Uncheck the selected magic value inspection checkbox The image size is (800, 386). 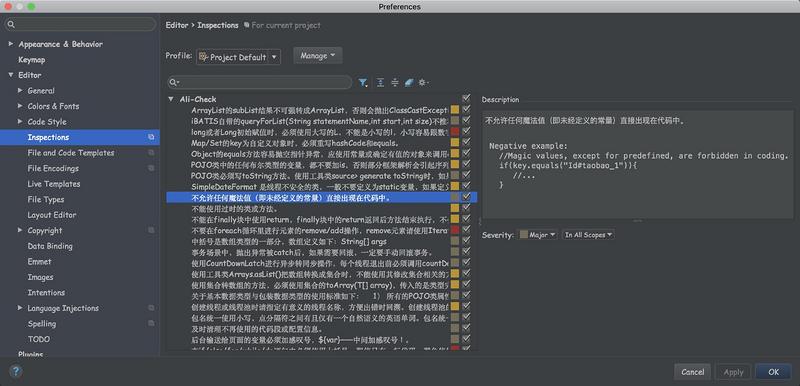(x=466, y=197)
